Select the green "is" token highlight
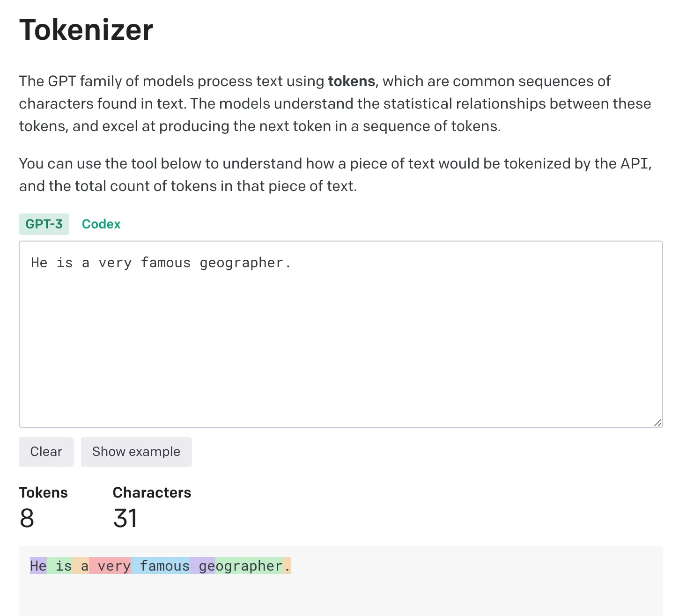679x616 pixels. pos(60,566)
